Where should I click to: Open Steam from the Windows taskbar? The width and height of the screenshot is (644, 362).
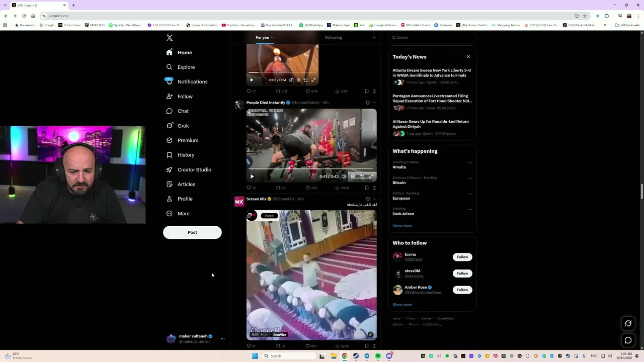tap(356, 356)
